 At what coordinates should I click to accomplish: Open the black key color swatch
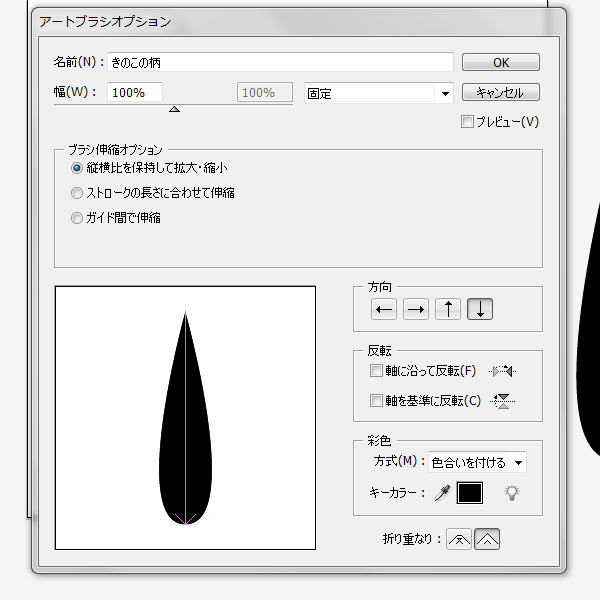point(470,493)
